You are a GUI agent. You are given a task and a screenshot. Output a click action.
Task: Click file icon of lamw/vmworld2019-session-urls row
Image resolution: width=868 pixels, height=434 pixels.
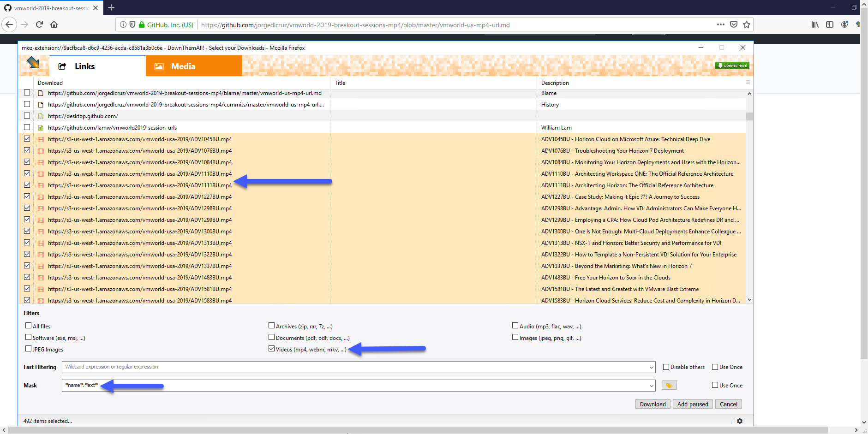[41, 128]
